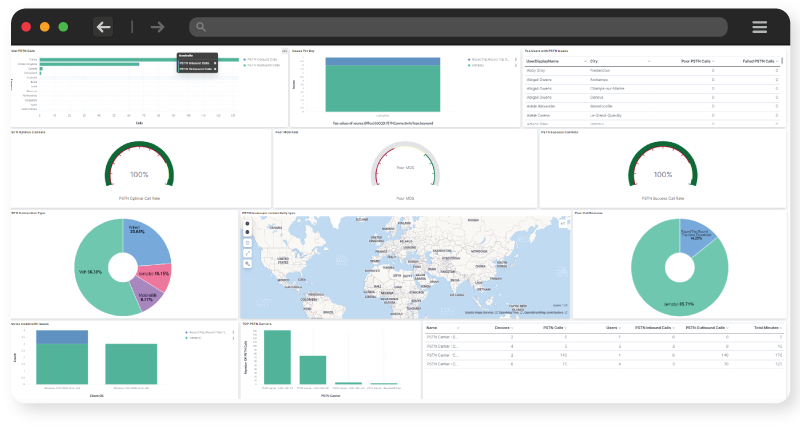Click into the browser address bar

click(458, 27)
